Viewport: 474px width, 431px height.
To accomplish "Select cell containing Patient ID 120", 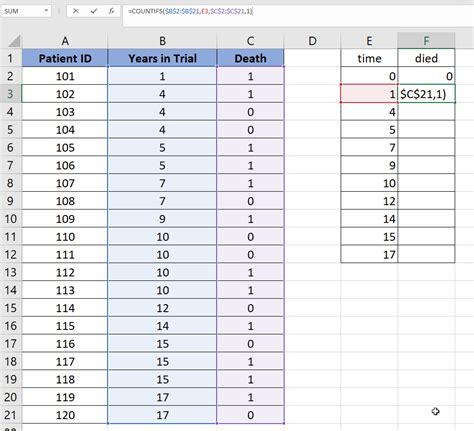I will click(x=65, y=415).
